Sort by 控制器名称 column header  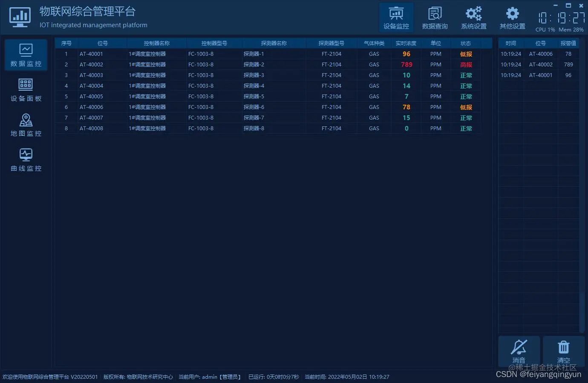tap(156, 43)
